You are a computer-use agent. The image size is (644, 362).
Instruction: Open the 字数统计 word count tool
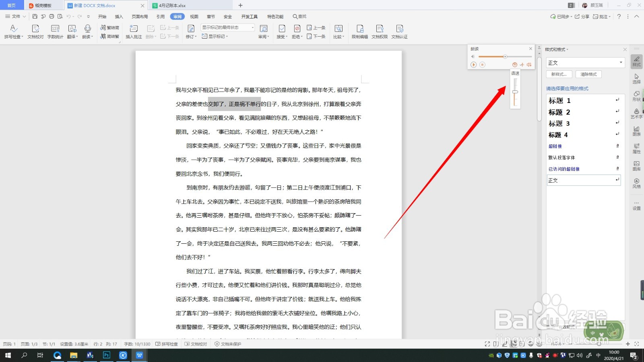point(56,30)
